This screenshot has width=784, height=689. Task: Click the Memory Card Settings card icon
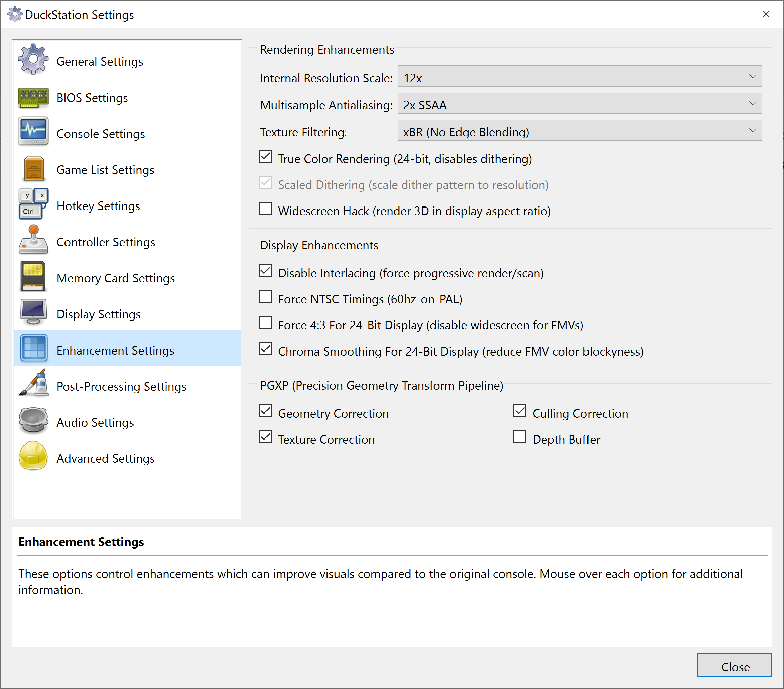click(33, 276)
